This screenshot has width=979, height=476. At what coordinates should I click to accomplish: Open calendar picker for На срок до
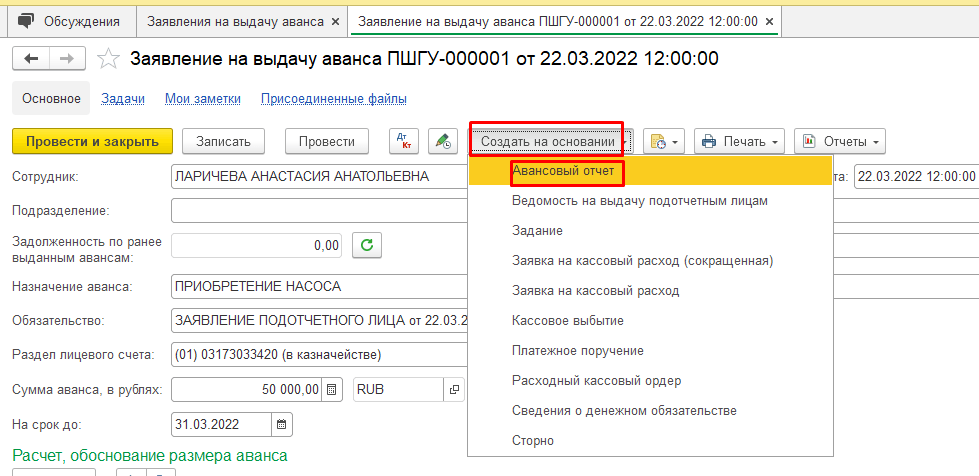[x=284, y=425]
